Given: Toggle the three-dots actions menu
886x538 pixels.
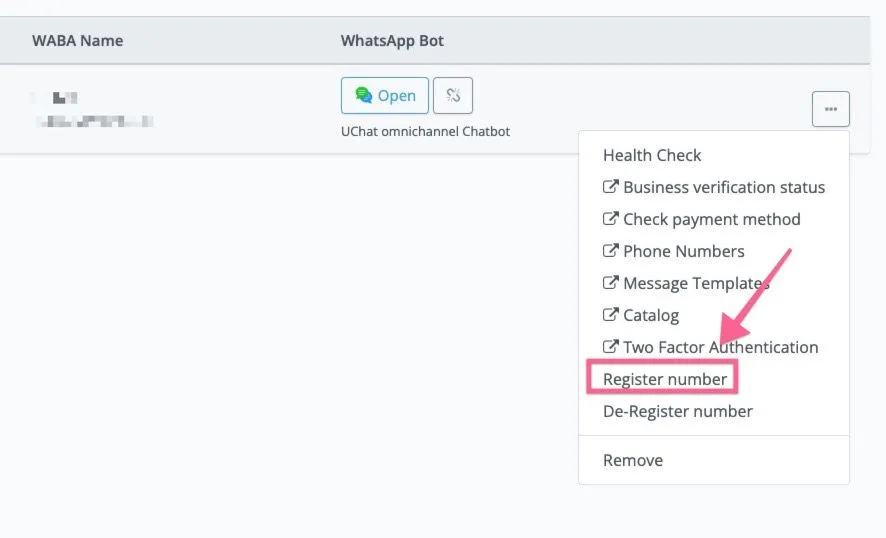Looking at the screenshot, I should [831, 109].
